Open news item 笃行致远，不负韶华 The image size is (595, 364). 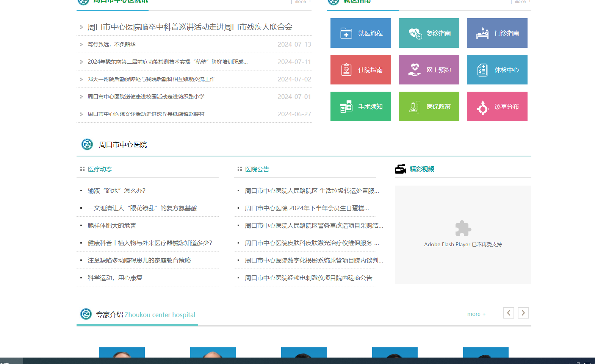tap(111, 44)
